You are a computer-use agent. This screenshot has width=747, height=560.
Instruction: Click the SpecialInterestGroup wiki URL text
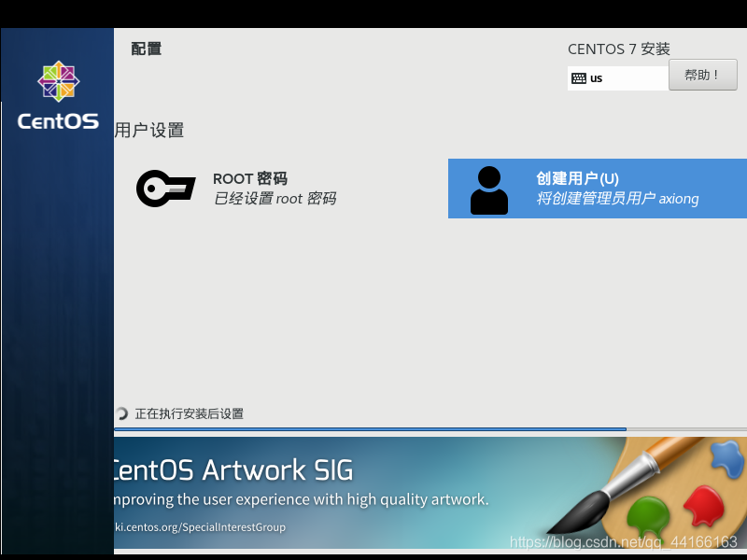200,527
